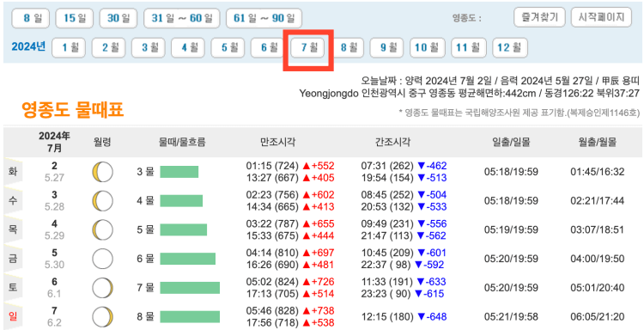Click sunrise/sunset value 05:21/19:58

tap(512, 317)
